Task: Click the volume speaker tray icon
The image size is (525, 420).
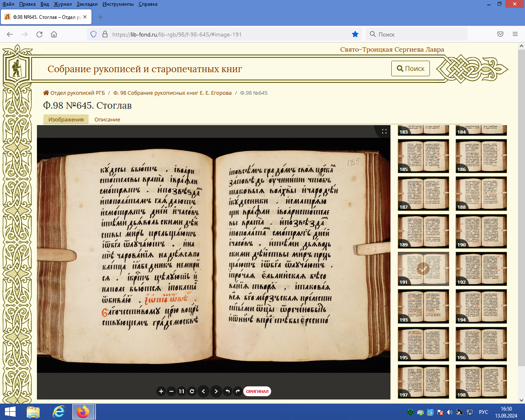Action: (x=450, y=412)
